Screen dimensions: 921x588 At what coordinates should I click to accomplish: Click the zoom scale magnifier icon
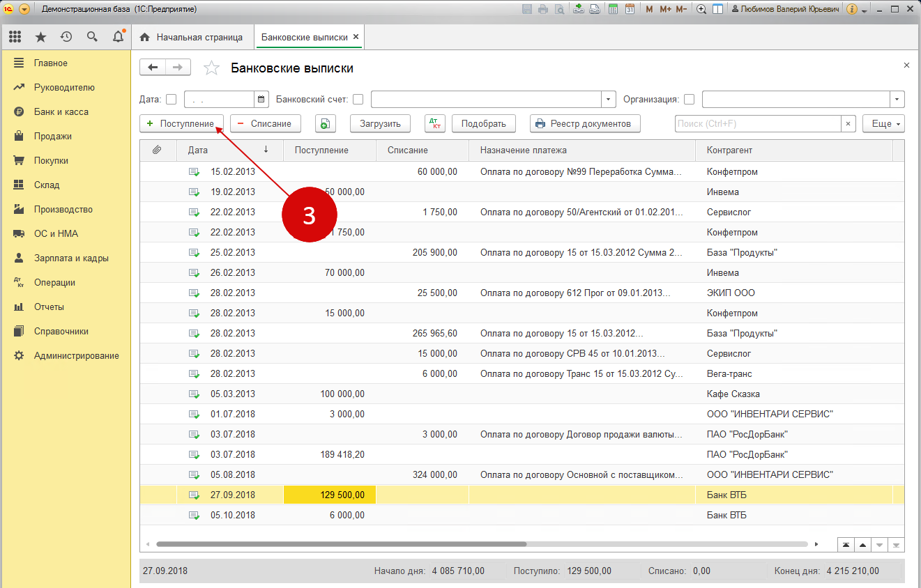pyautogui.click(x=701, y=9)
